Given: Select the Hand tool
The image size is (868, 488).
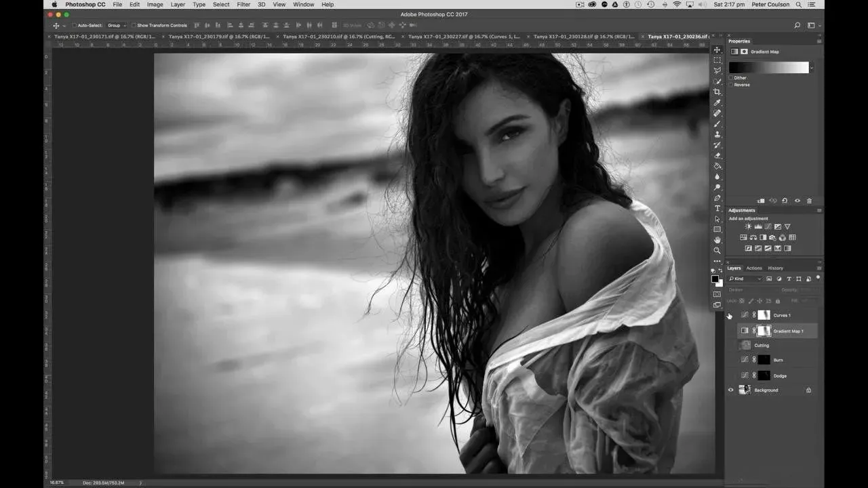Looking at the screenshot, I should click(717, 240).
